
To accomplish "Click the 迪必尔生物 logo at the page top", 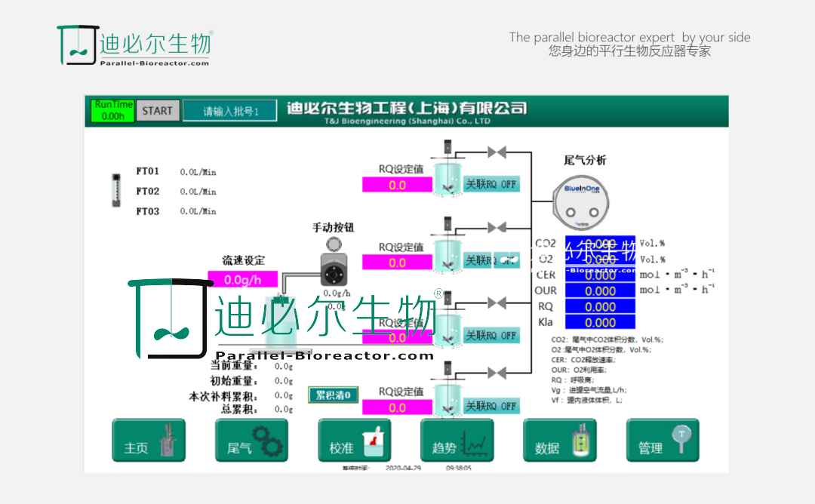I will point(135,46).
